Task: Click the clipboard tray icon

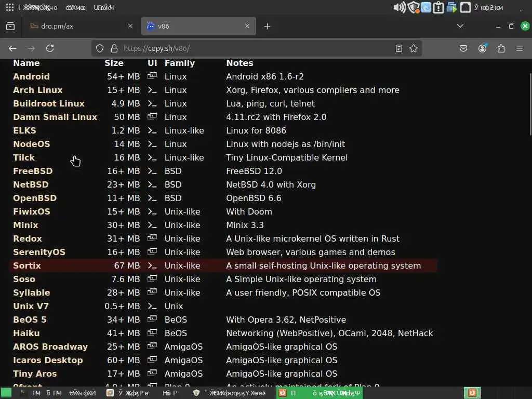Action: coord(438,7)
